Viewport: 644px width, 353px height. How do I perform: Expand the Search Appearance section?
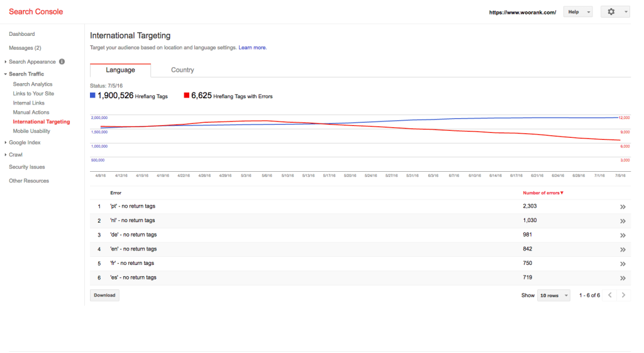pos(5,62)
